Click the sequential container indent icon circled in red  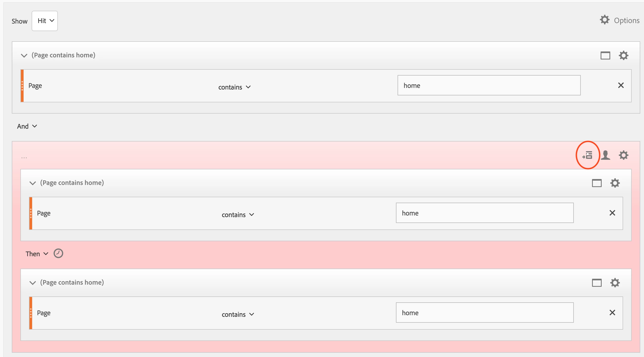587,155
